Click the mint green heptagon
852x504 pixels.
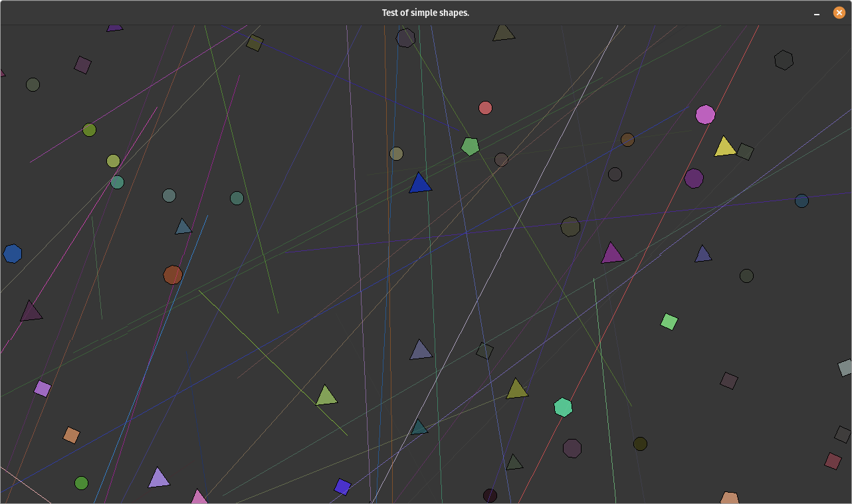(563, 407)
